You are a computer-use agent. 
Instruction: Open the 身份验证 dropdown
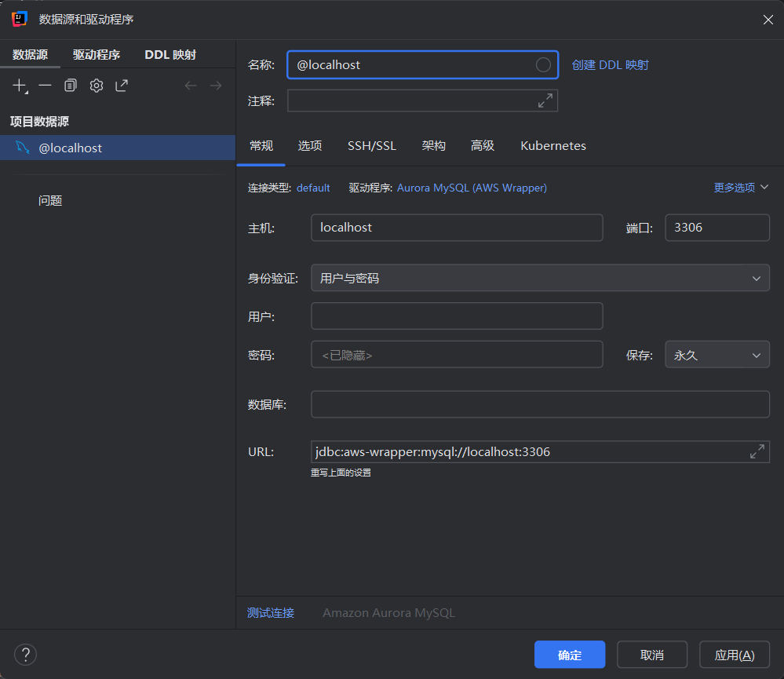[540, 278]
